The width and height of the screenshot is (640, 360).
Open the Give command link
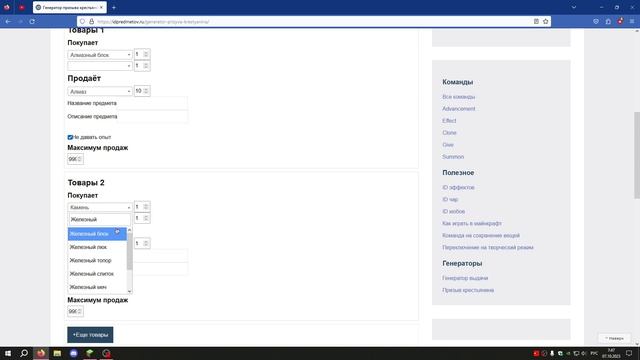[448, 145]
